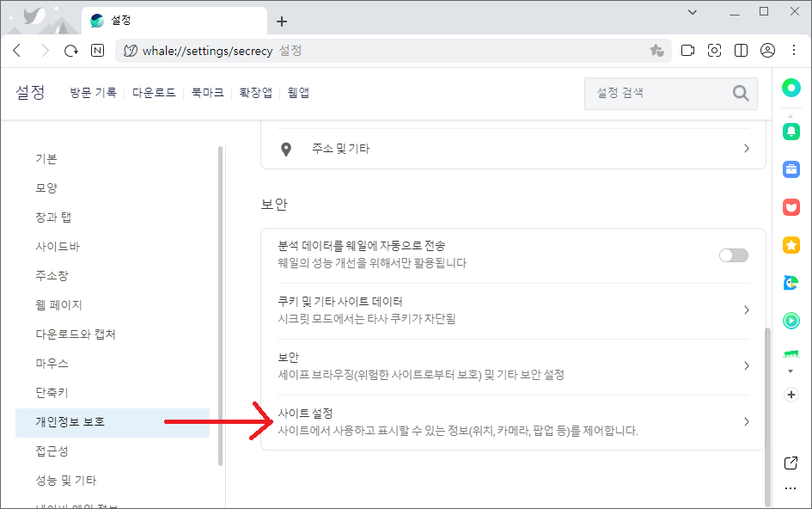Open the screen capture tool
The height and width of the screenshot is (509, 812).
(x=714, y=50)
